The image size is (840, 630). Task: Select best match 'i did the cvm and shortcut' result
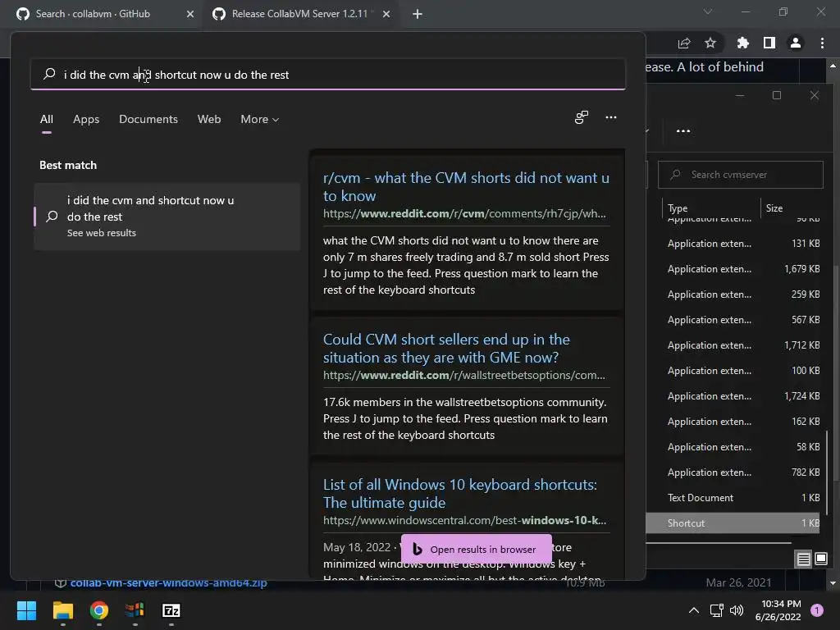pos(167,217)
